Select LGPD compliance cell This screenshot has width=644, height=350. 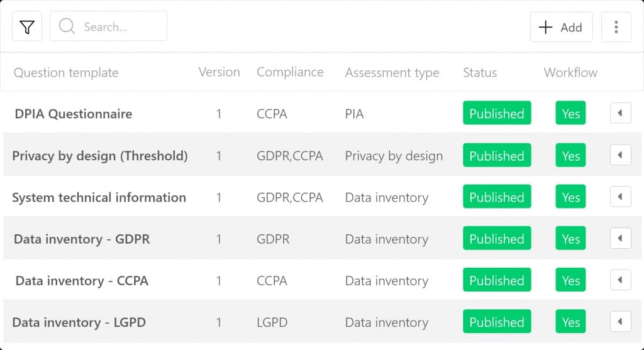coord(272,322)
